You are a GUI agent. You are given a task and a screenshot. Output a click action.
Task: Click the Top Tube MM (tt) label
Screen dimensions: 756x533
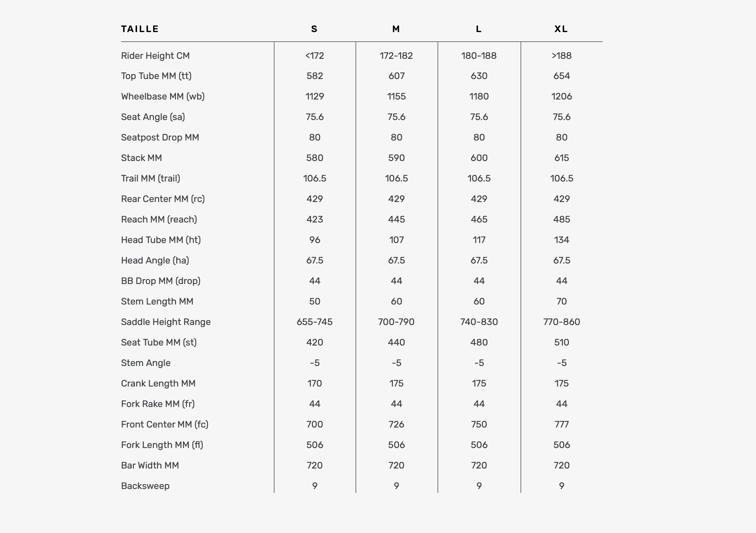click(x=156, y=76)
